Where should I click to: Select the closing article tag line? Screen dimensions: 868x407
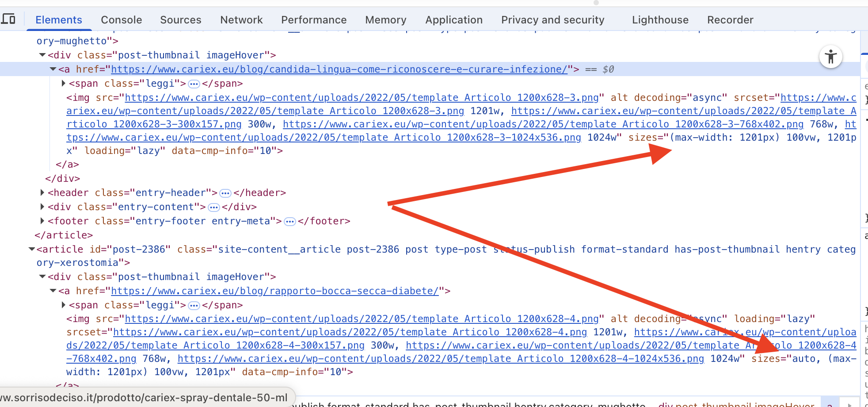point(64,235)
